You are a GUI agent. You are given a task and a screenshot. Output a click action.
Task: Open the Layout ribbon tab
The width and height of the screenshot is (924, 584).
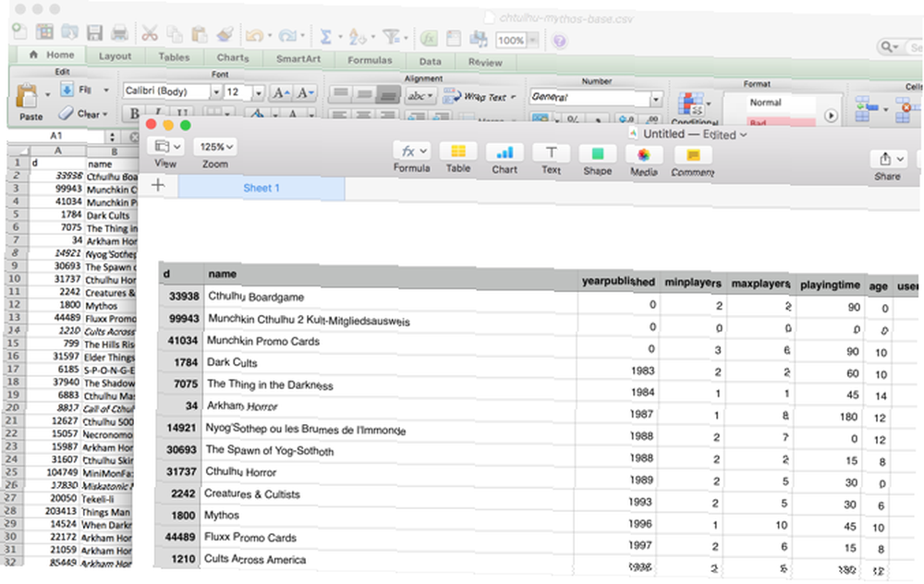[115, 56]
